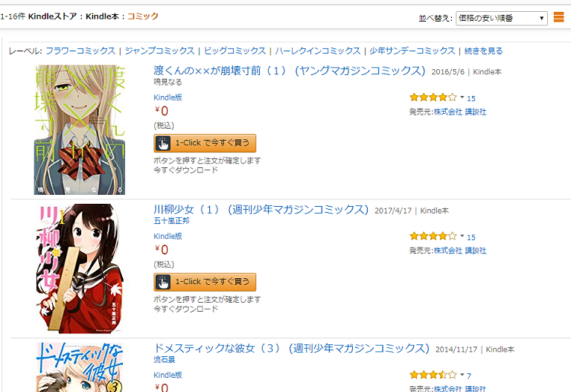Screen dimensions: 571x392
Task: Expand rating dropdown arrow for 渡くんの××が崩壊寸前
Action: click(462, 97)
